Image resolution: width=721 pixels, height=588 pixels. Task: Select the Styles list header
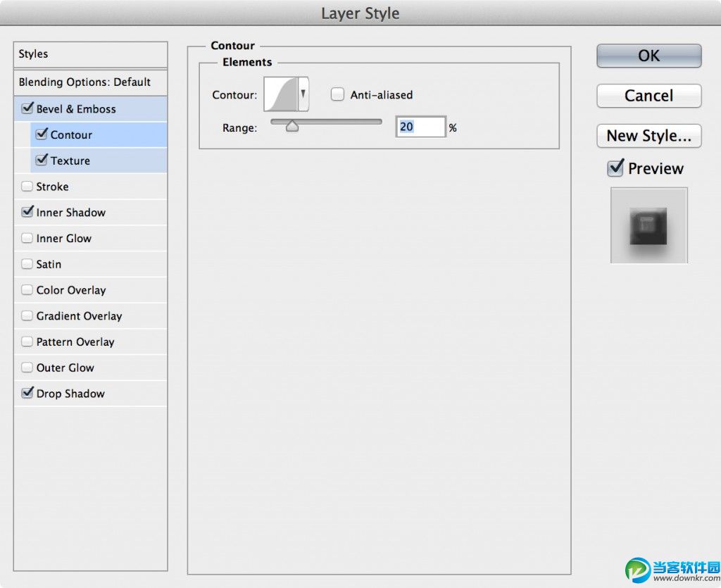pyautogui.click(x=91, y=54)
